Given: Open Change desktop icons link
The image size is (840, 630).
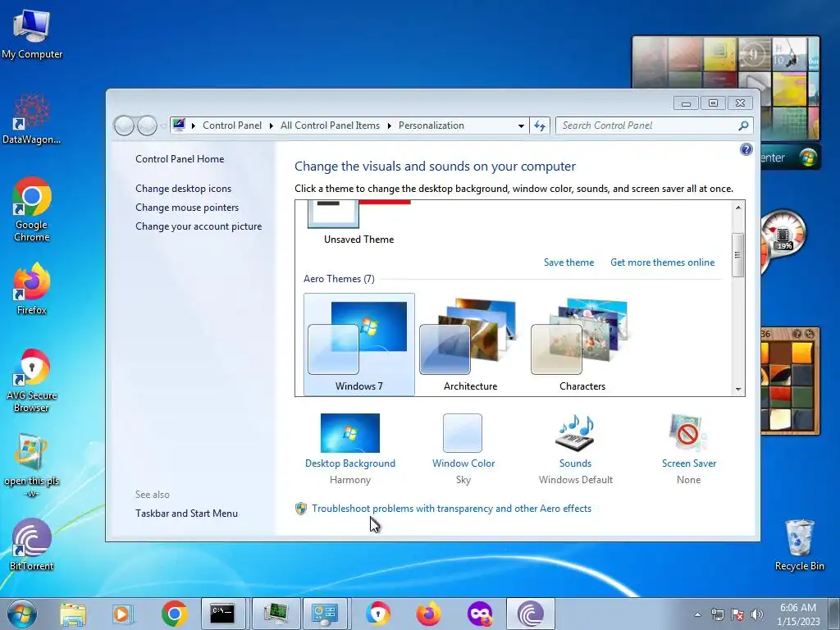Looking at the screenshot, I should (183, 189).
